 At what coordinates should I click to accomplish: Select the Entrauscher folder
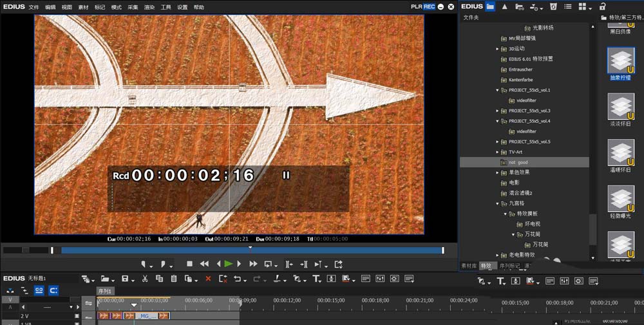point(520,70)
